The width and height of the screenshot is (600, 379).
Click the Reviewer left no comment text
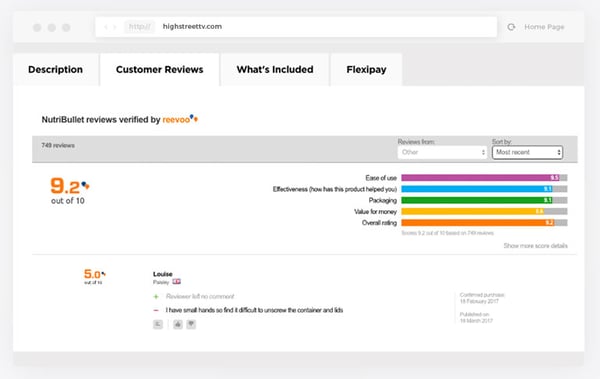(x=200, y=297)
